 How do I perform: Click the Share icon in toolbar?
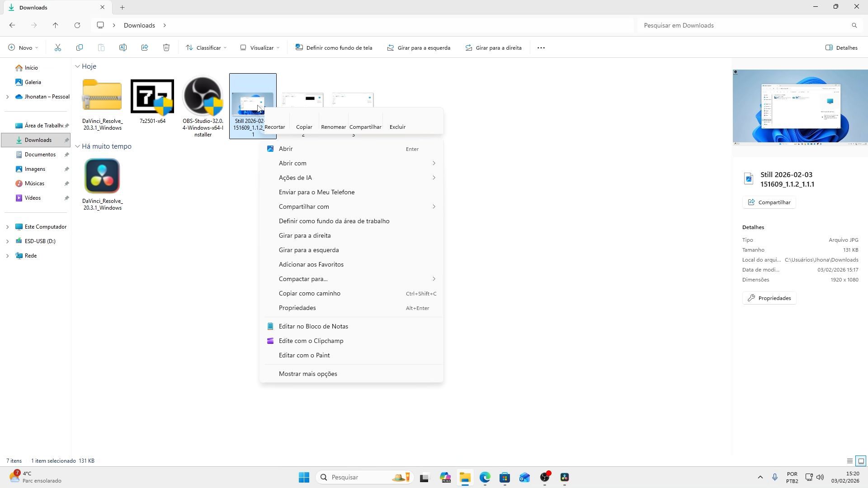click(x=145, y=48)
